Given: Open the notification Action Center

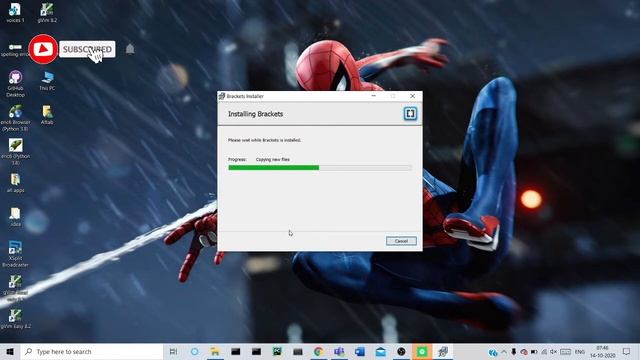Looking at the screenshot, I should tap(627, 352).
